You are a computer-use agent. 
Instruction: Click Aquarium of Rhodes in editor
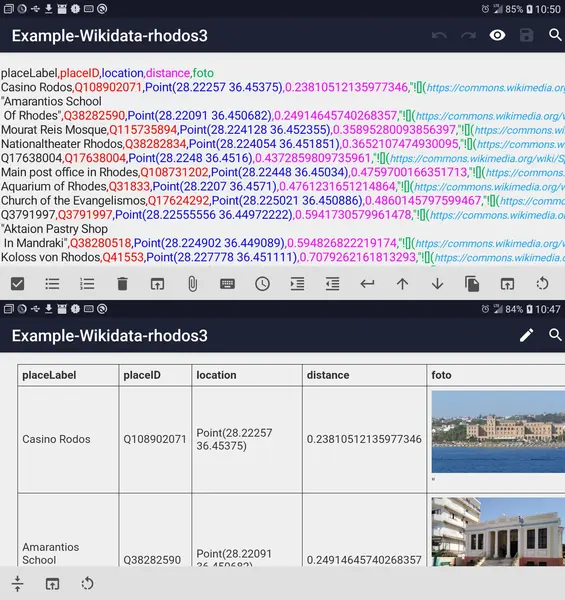(x=54, y=186)
